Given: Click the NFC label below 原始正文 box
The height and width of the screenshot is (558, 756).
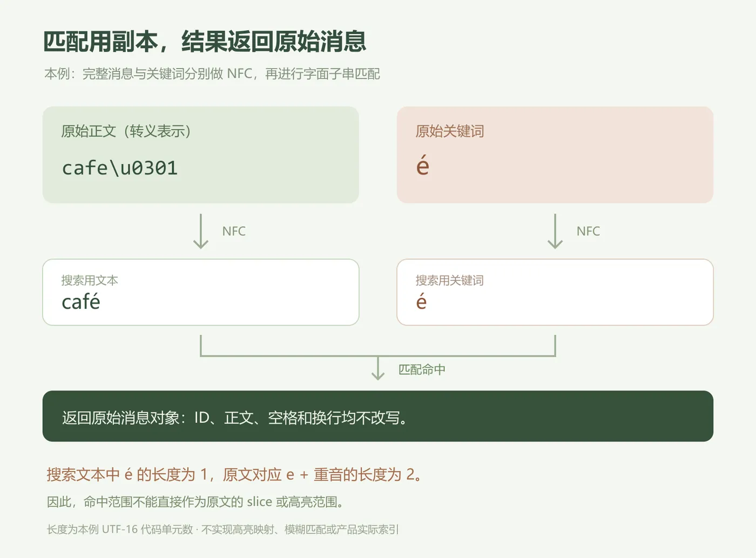Looking at the screenshot, I should coord(234,231).
